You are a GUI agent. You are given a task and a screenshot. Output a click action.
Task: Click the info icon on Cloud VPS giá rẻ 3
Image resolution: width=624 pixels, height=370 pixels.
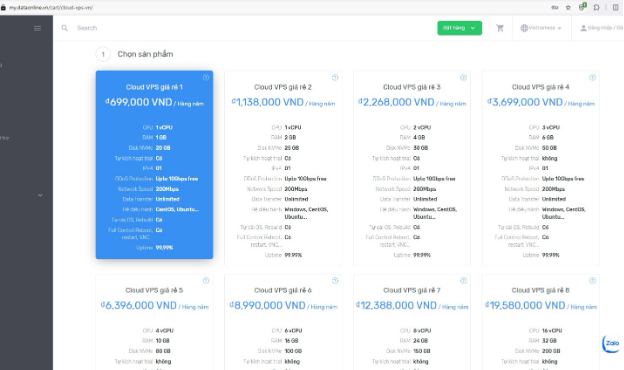463,78
